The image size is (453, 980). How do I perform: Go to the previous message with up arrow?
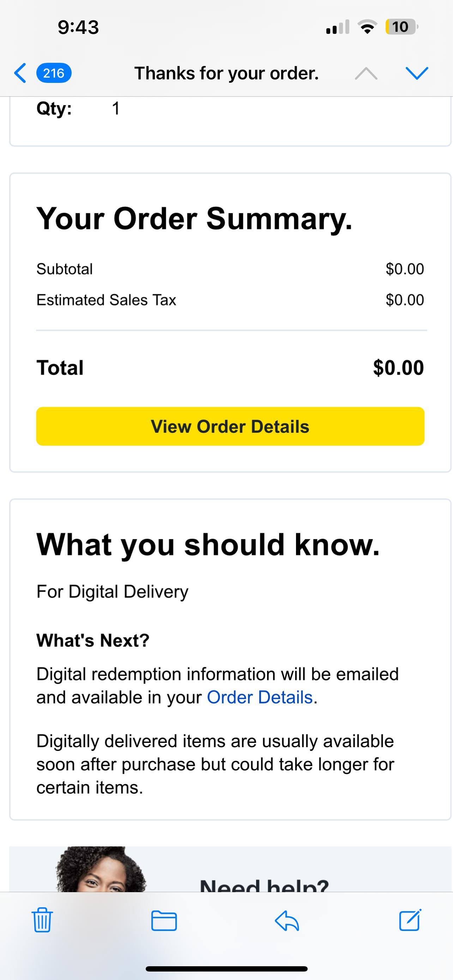tap(366, 73)
